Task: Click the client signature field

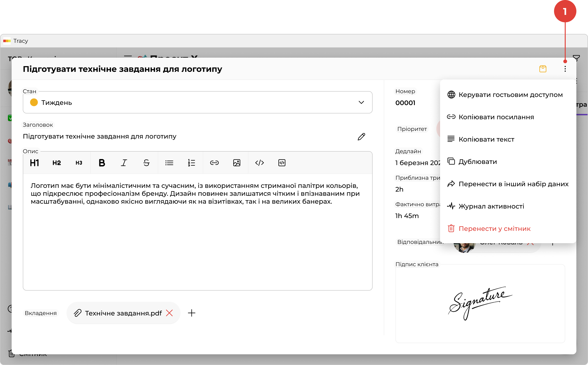Action: pos(480,303)
